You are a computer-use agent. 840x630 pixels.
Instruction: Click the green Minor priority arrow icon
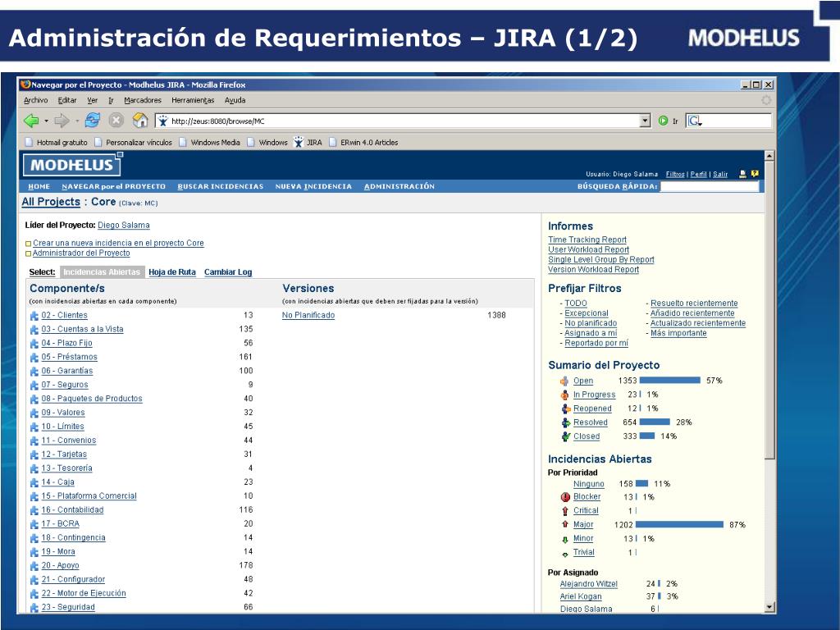(x=565, y=540)
